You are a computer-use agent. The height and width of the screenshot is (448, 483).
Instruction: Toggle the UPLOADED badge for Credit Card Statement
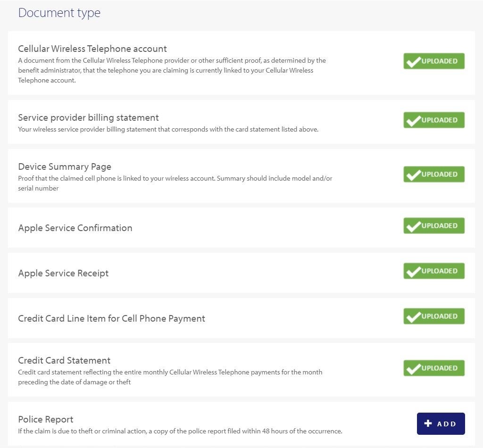[x=434, y=368]
